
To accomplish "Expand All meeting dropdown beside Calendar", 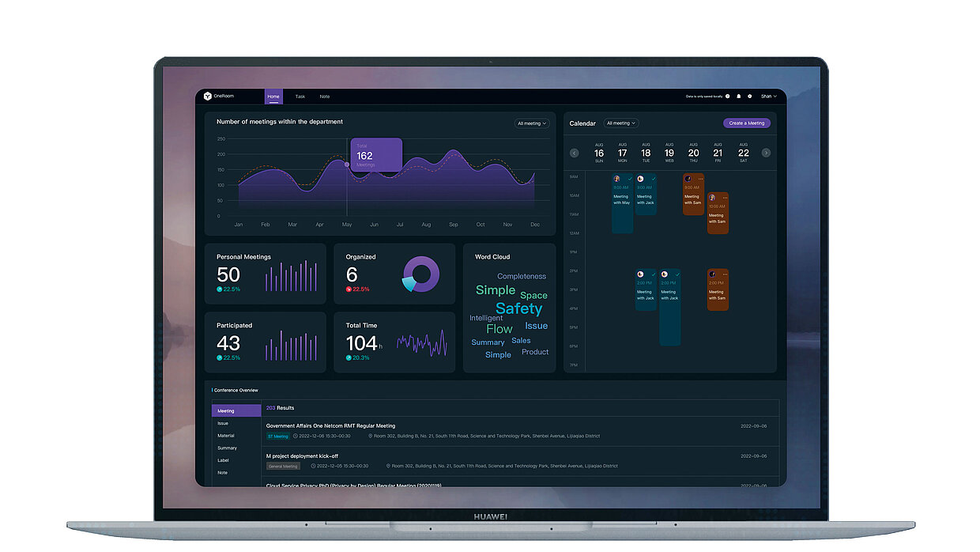I will tap(621, 123).
